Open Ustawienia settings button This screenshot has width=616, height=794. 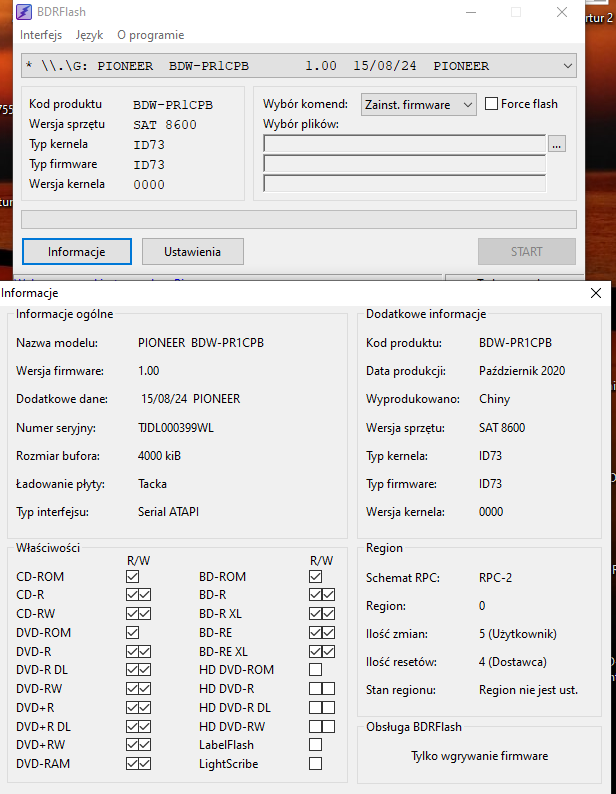(x=192, y=252)
